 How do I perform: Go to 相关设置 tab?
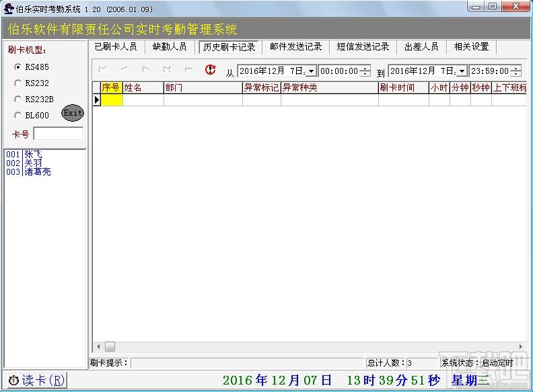[x=472, y=47]
